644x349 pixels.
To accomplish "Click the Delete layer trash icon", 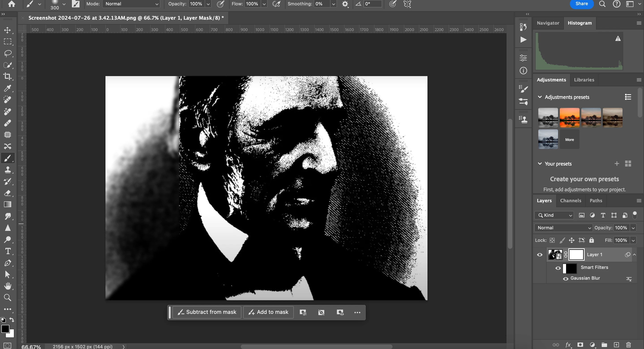I will 629,345.
